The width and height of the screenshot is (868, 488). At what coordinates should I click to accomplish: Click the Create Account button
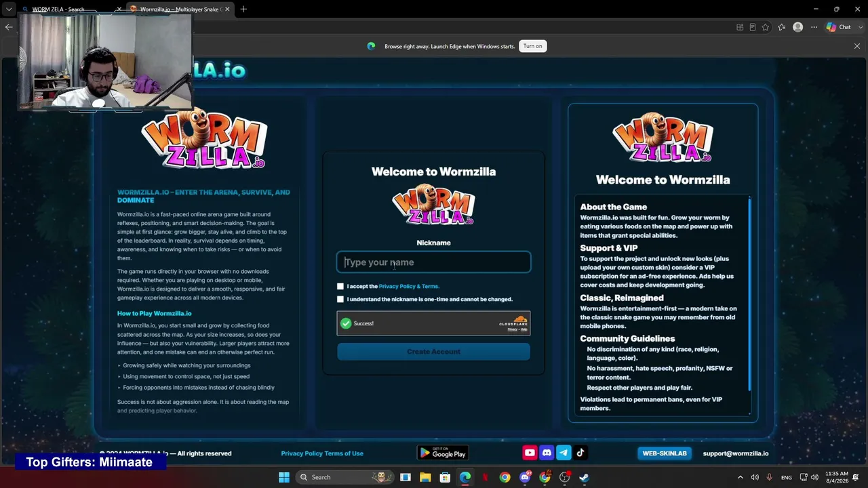433,352
